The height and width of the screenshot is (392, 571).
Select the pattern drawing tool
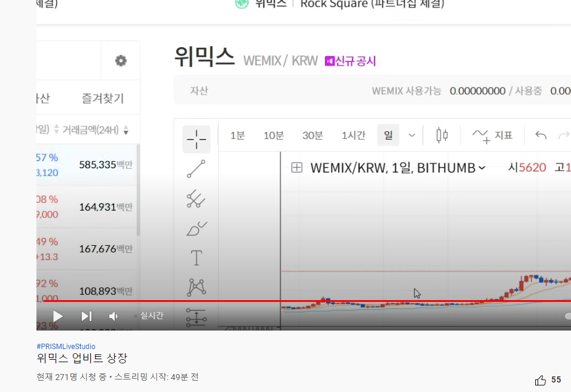[197, 287]
